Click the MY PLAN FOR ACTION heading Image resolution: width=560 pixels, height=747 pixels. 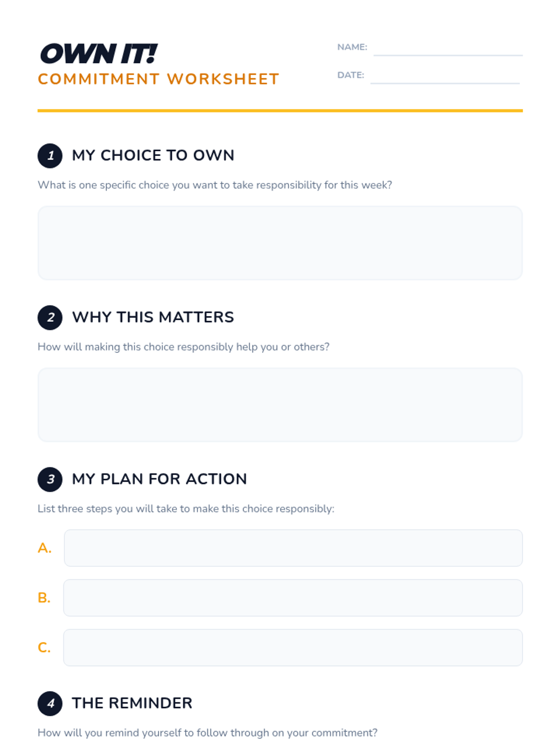coord(159,479)
